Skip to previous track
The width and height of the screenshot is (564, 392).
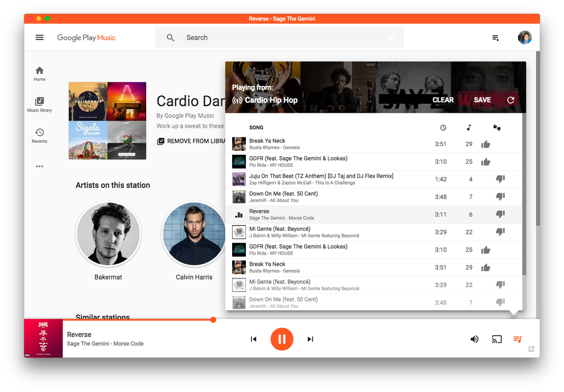pyautogui.click(x=254, y=339)
